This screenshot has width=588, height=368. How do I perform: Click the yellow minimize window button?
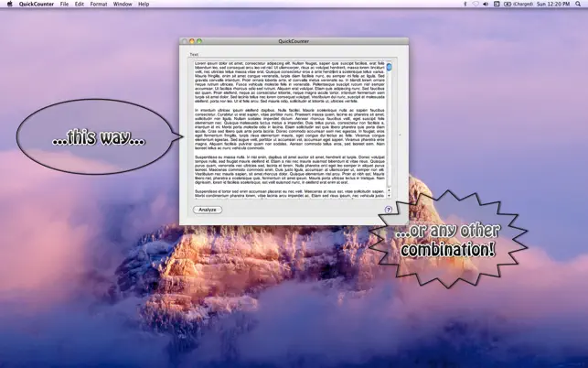pyautogui.click(x=192, y=41)
